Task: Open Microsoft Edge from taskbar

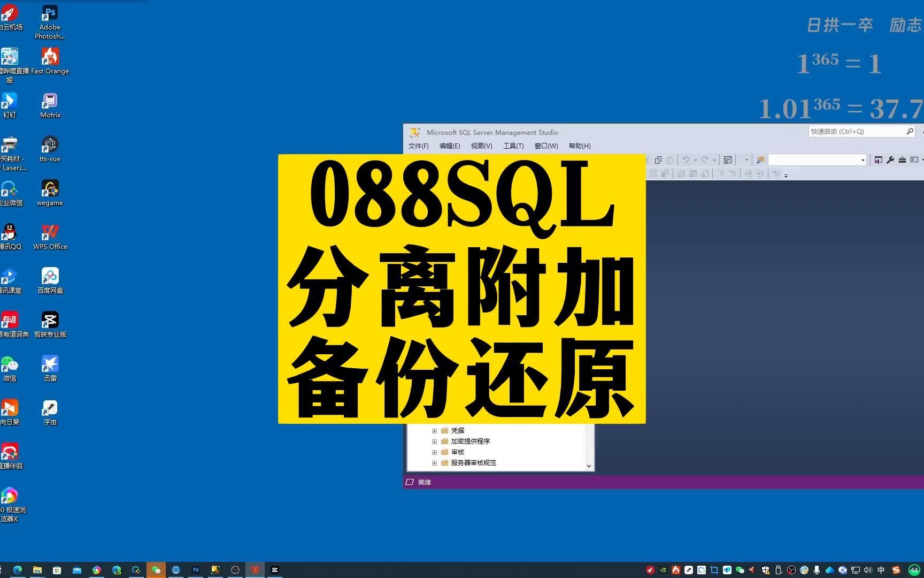Action: [17, 570]
